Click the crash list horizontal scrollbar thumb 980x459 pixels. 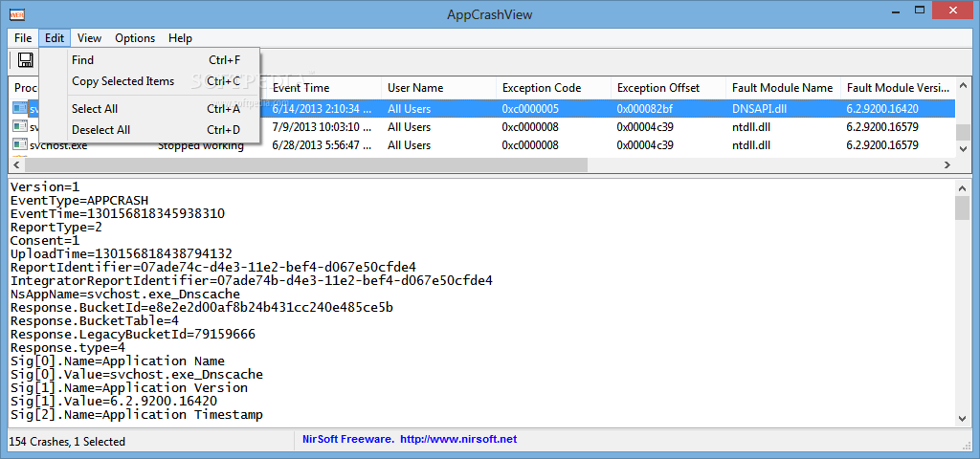coord(305,164)
